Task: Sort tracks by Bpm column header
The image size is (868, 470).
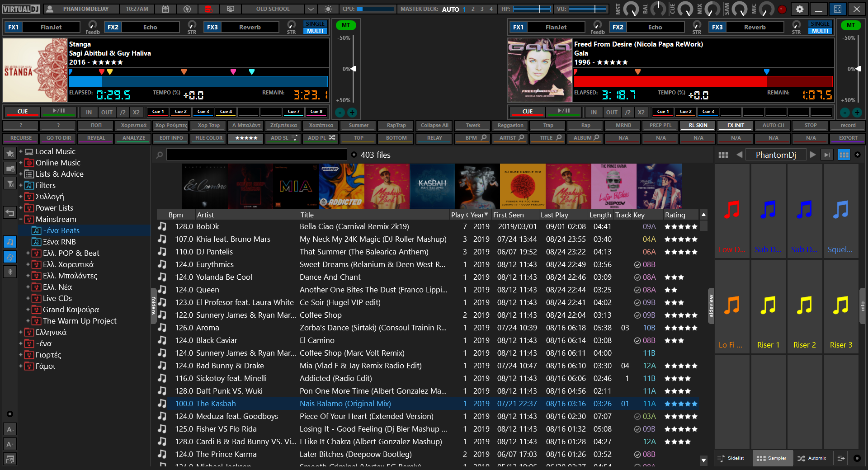Action: [x=180, y=215]
